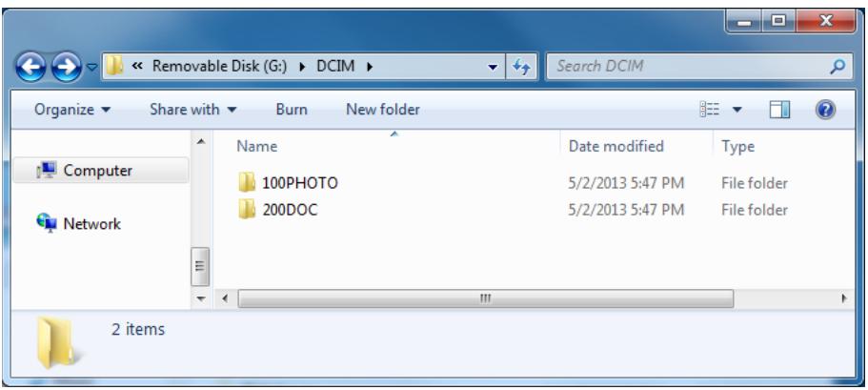
Task: Click the 100PHOTO folder name
Action: (x=299, y=183)
